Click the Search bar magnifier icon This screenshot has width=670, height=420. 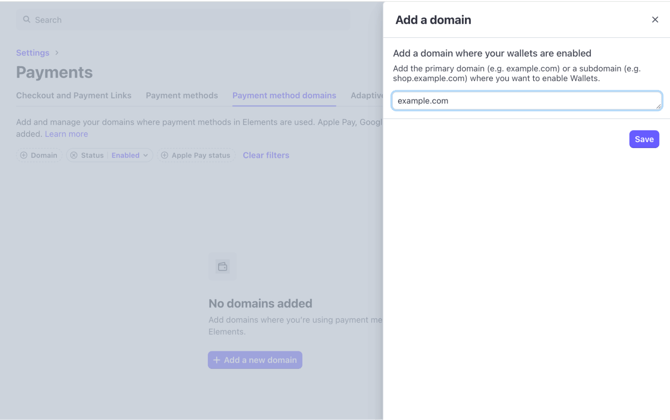pos(26,20)
